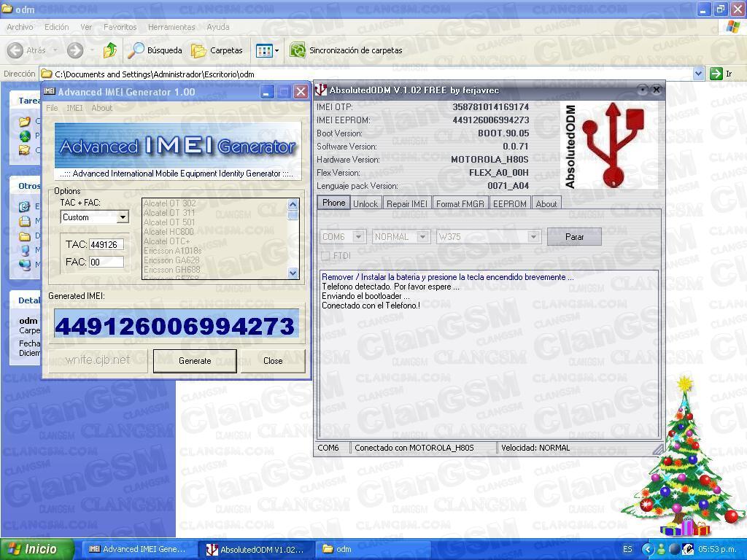
Task: Open the Ayuda menu
Action: (x=217, y=27)
